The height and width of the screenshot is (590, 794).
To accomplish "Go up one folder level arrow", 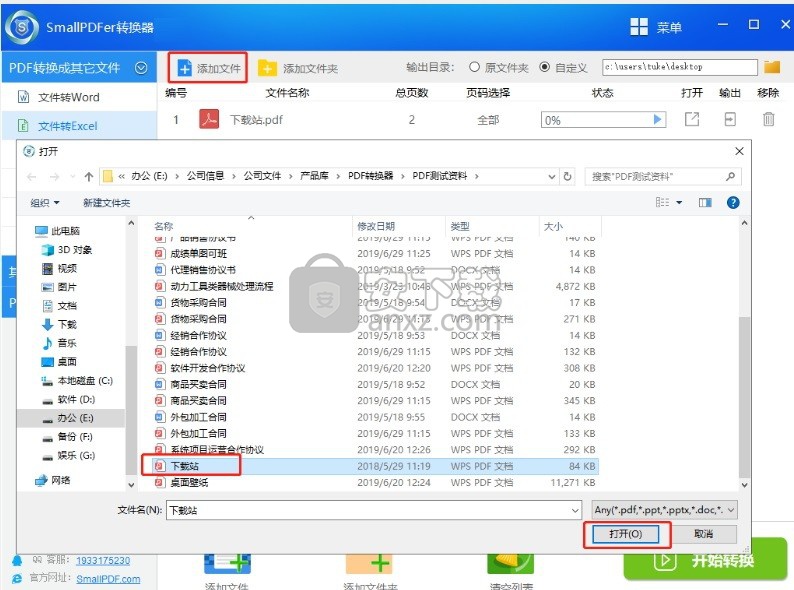I will [89, 176].
